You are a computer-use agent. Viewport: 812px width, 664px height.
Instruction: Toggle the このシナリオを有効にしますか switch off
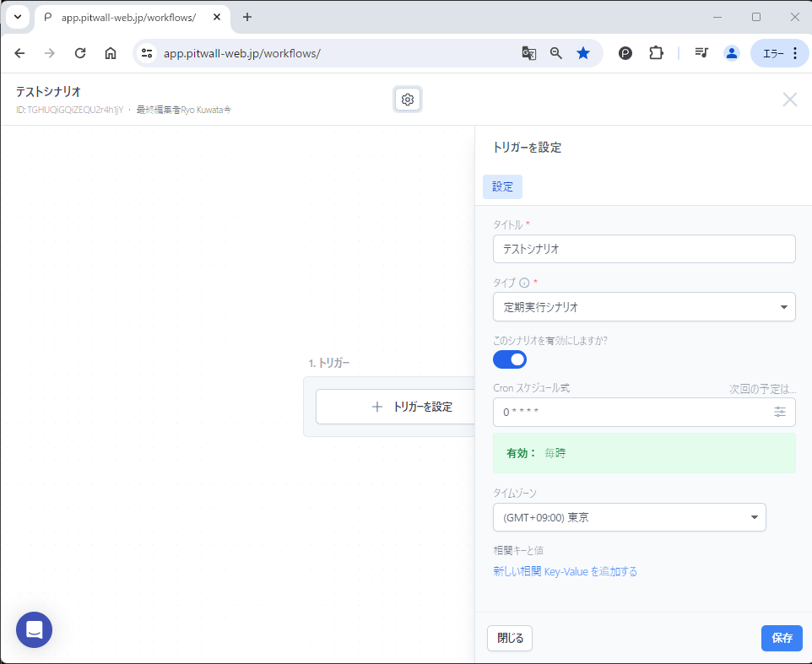pyautogui.click(x=510, y=359)
